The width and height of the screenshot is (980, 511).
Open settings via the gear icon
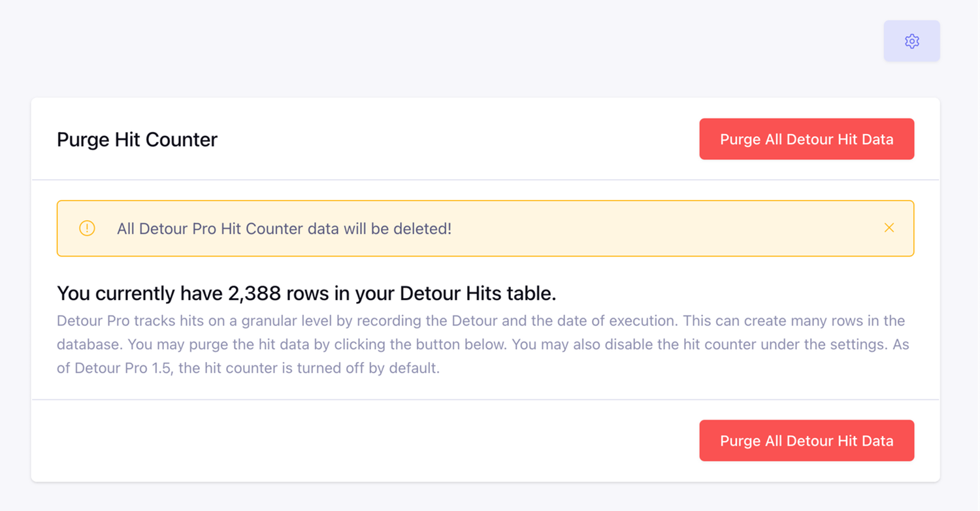pos(911,41)
